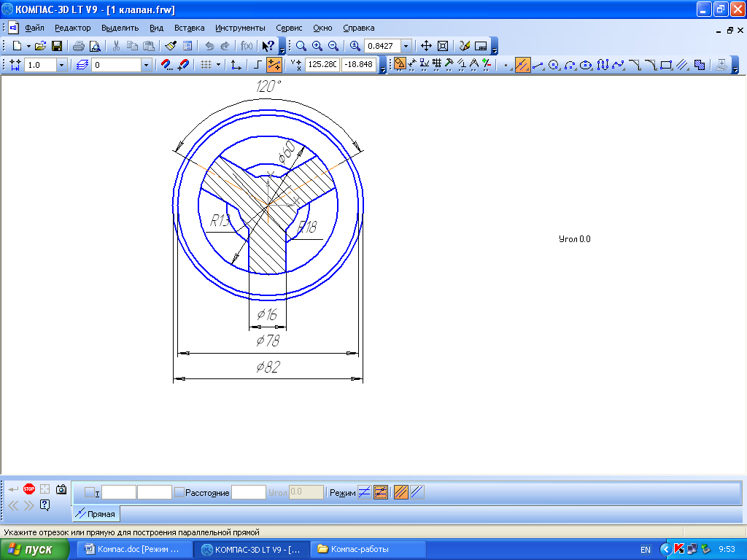Click the Print Preview icon
Screen dimensions: 747x560
click(x=94, y=46)
